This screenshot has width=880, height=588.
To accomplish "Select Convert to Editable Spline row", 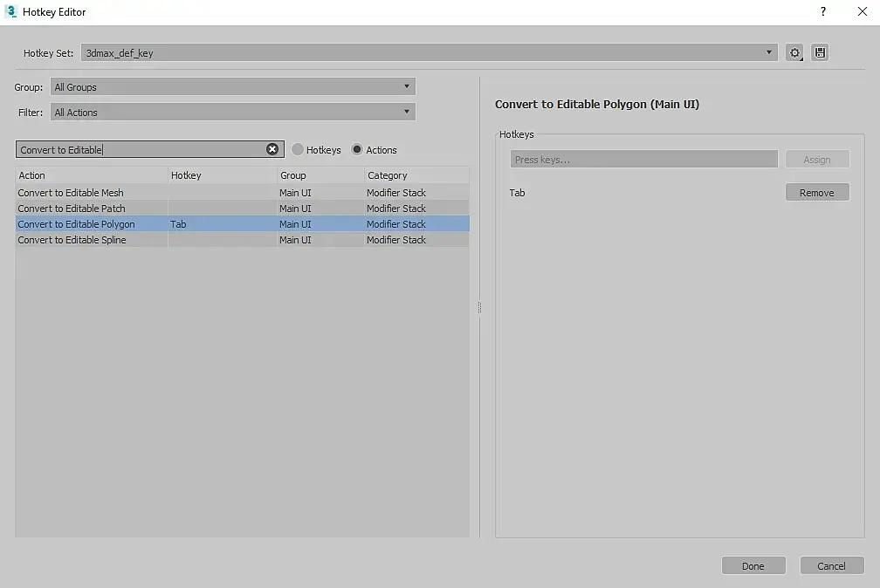I will point(242,240).
